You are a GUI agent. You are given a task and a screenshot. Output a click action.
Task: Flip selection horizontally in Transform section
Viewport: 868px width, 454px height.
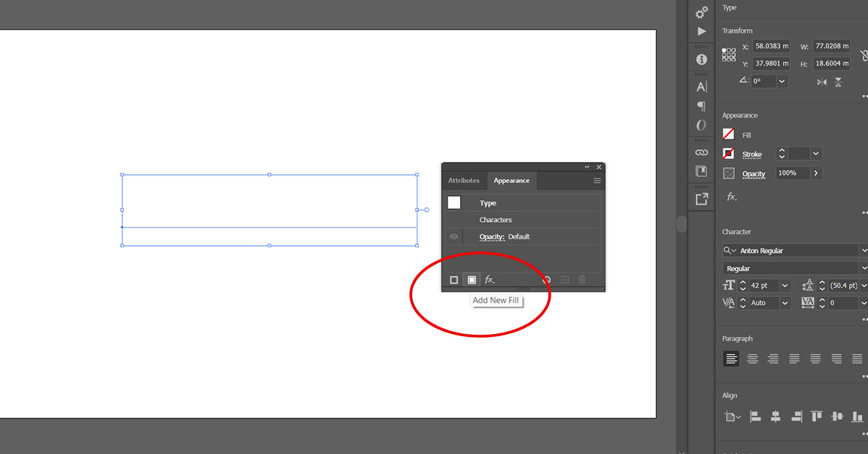[x=822, y=82]
